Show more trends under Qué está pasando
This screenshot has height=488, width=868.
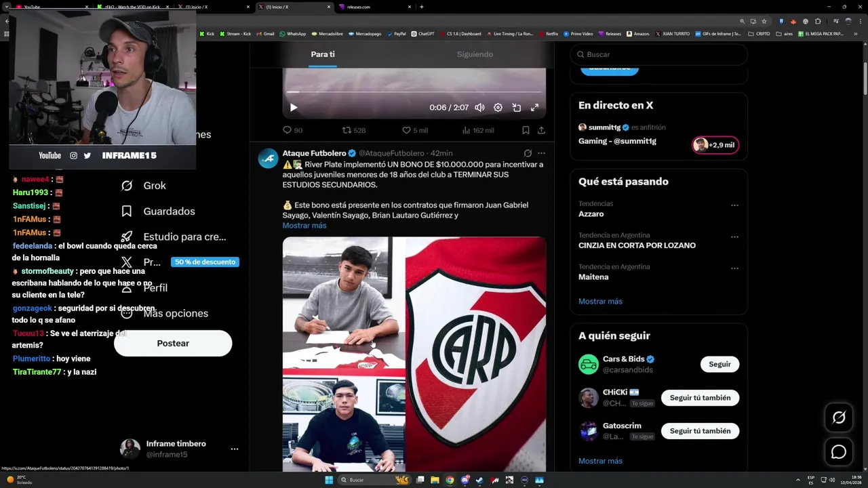pyautogui.click(x=600, y=302)
